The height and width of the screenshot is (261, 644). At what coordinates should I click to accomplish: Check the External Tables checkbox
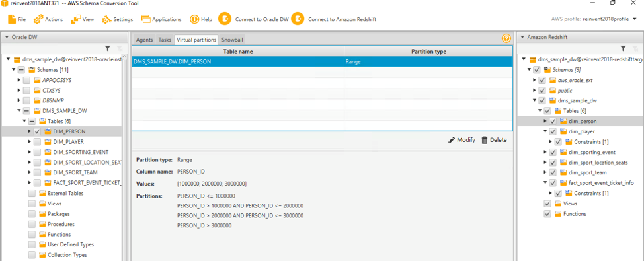(32, 193)
